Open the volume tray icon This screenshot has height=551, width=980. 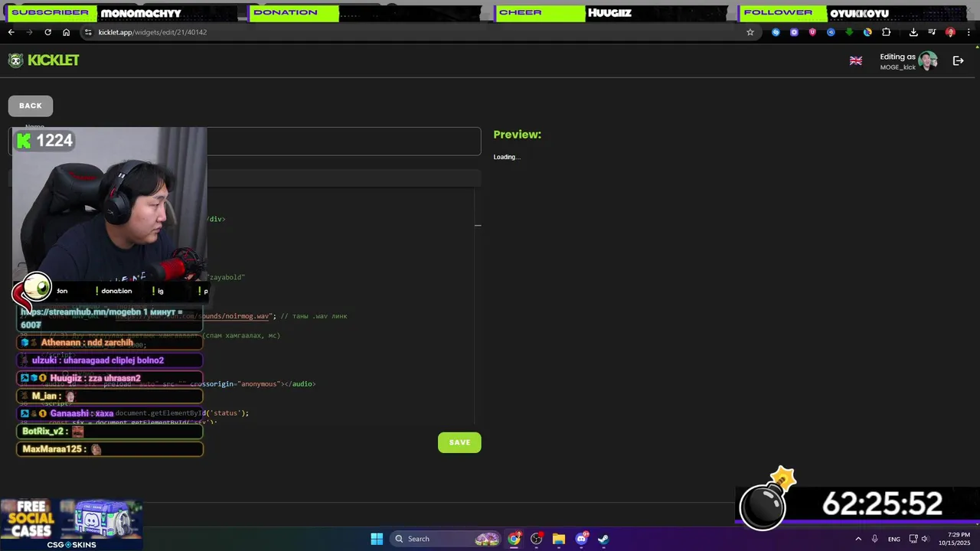(x=926, y=539)
